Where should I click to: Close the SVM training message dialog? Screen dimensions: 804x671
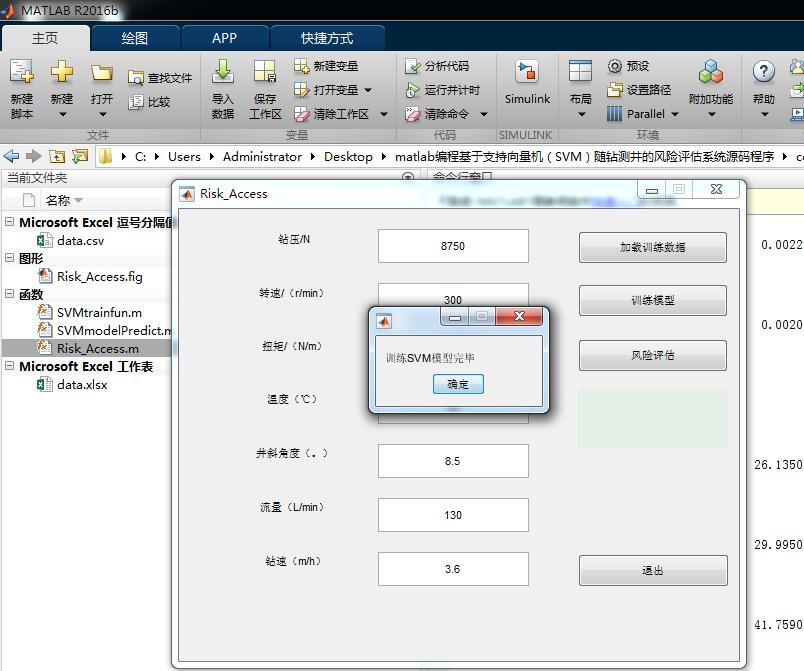[x=519, y=316]
